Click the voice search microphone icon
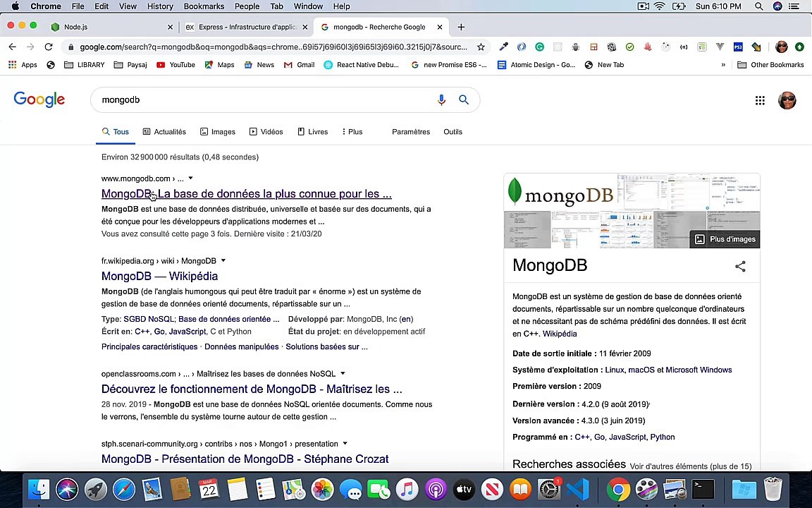 pyautogui.click(x=441, y=100)
